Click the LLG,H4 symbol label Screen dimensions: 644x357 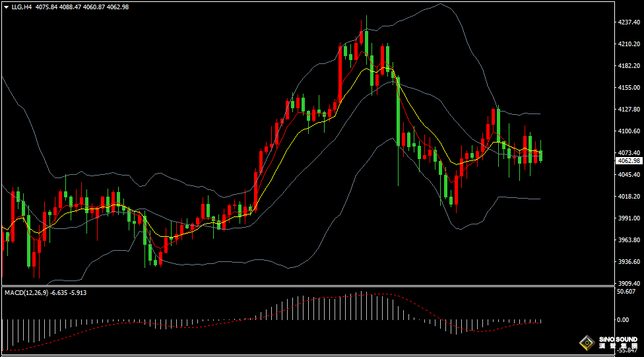(22, 7)
